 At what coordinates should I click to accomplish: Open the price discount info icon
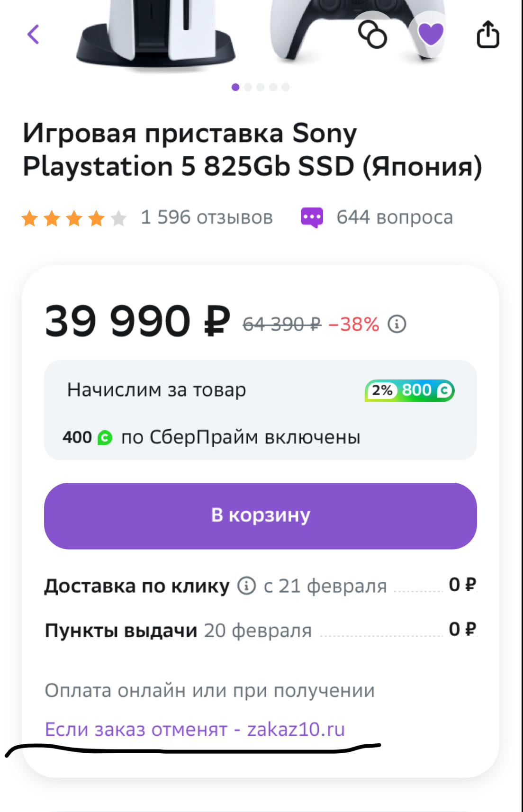[397, 324]
